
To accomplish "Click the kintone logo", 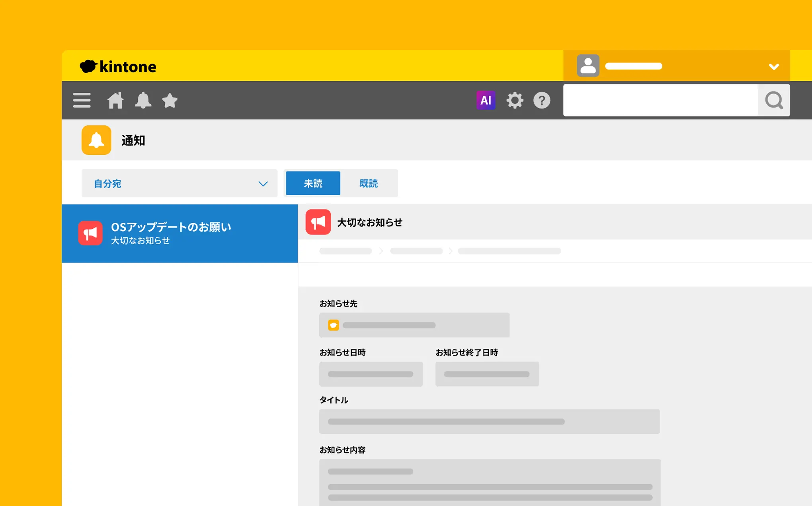I will pyautogui.click(x=118, y=66).
